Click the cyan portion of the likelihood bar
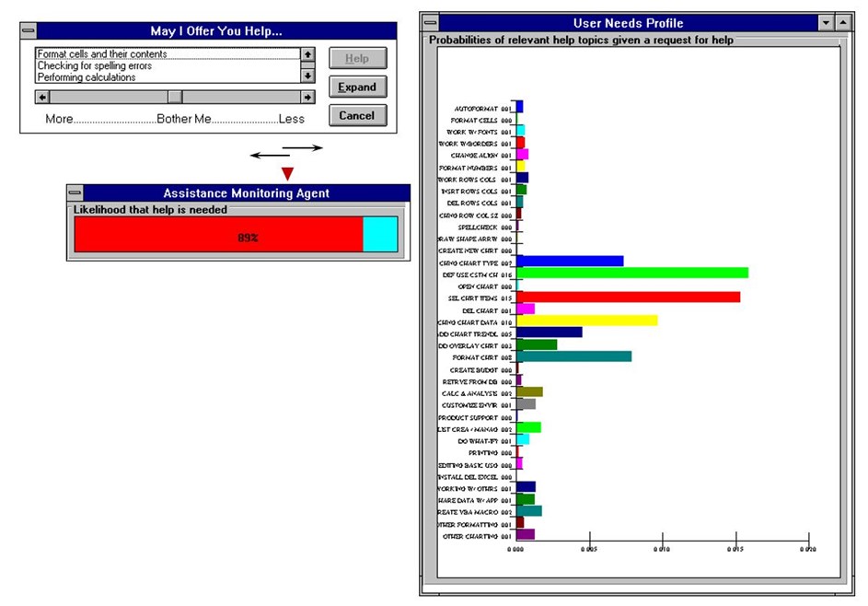The image size is (868, 606). [x=380, y=235]
